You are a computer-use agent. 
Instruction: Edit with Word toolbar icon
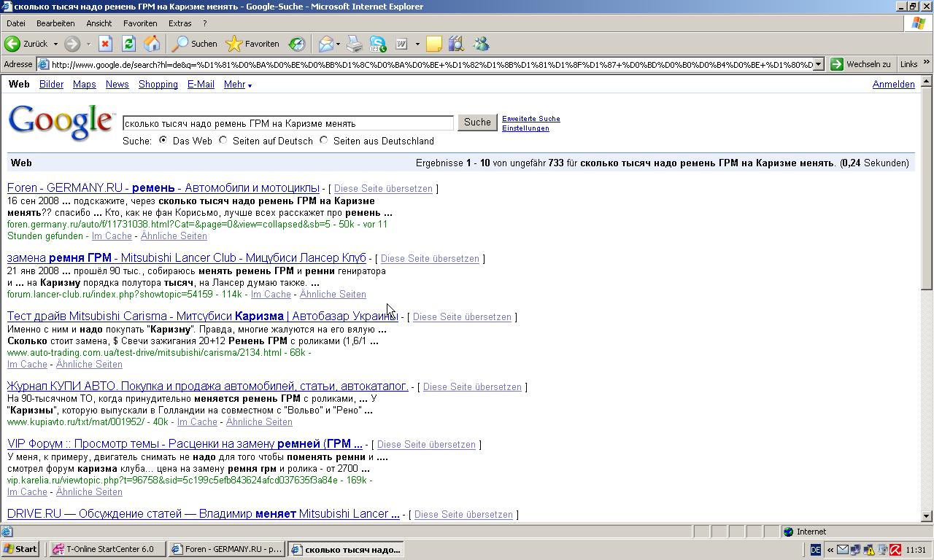click(401, 44)
